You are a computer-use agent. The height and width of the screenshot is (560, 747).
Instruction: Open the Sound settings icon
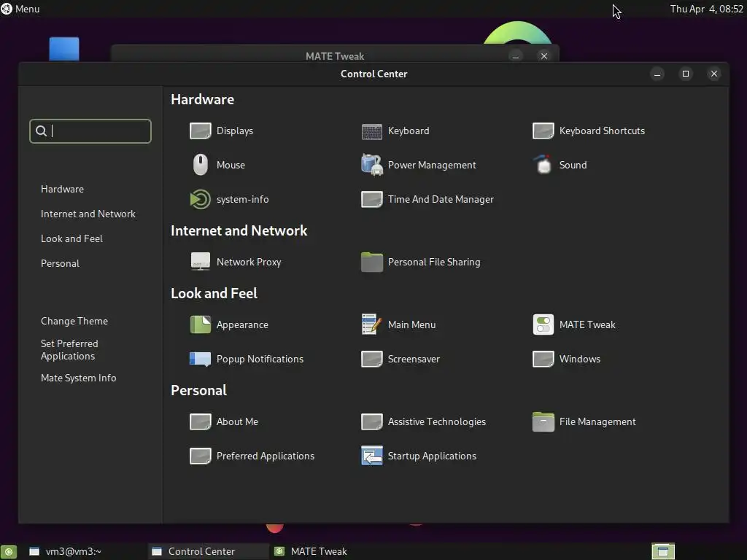point(543,165)
